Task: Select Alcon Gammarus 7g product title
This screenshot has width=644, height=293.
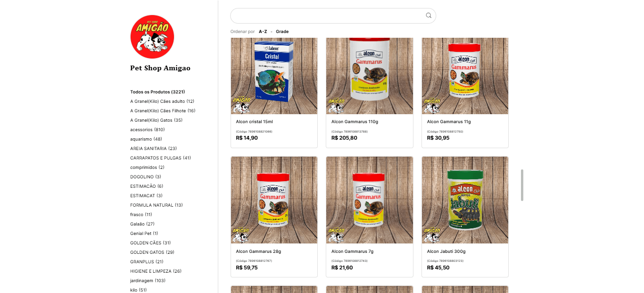Action: (x=353, y=251)
